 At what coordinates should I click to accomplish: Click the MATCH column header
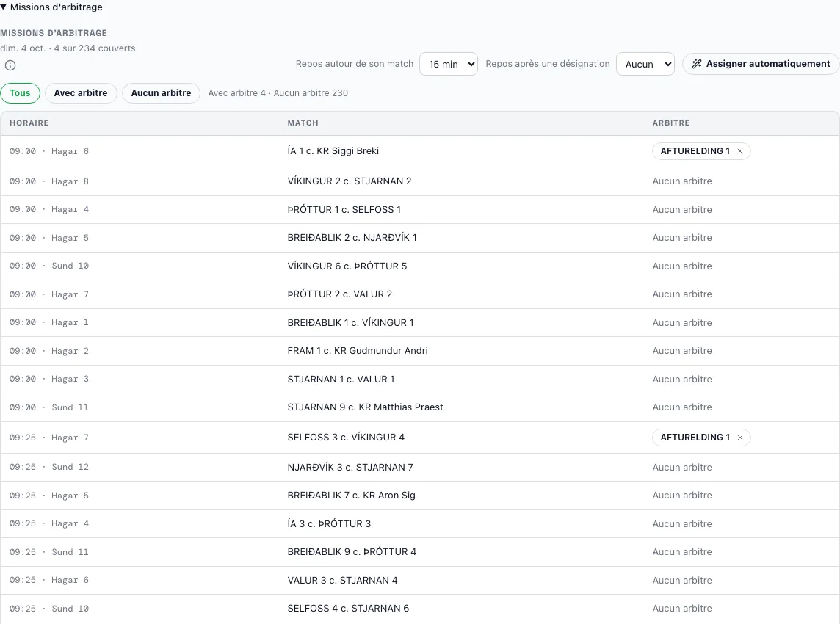click(x=303, y=123)
